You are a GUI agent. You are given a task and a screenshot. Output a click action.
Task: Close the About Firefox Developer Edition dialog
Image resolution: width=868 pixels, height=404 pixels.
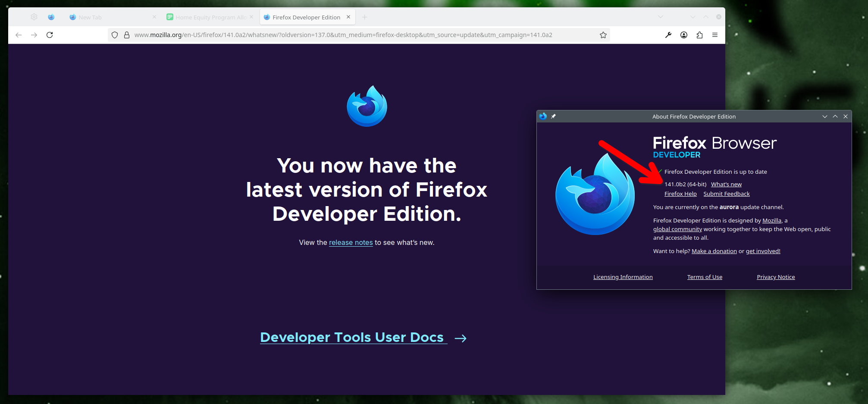[x=846, y=116]
